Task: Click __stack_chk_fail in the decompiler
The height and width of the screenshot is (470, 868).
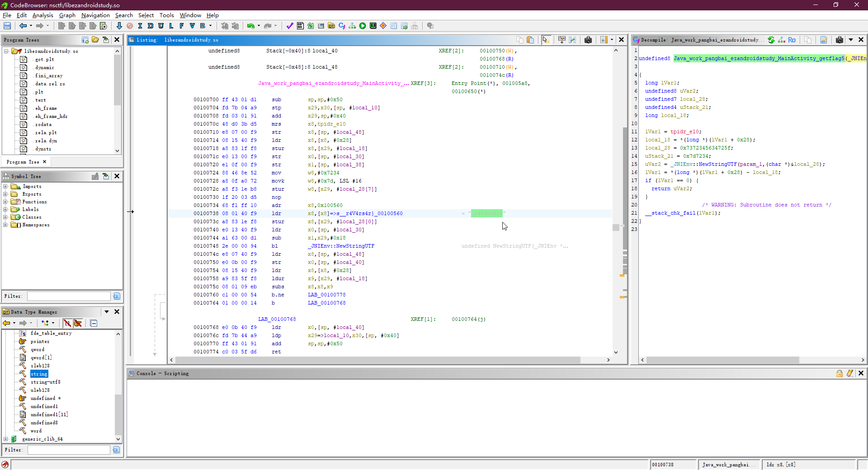Action: (x=670, y=213)
